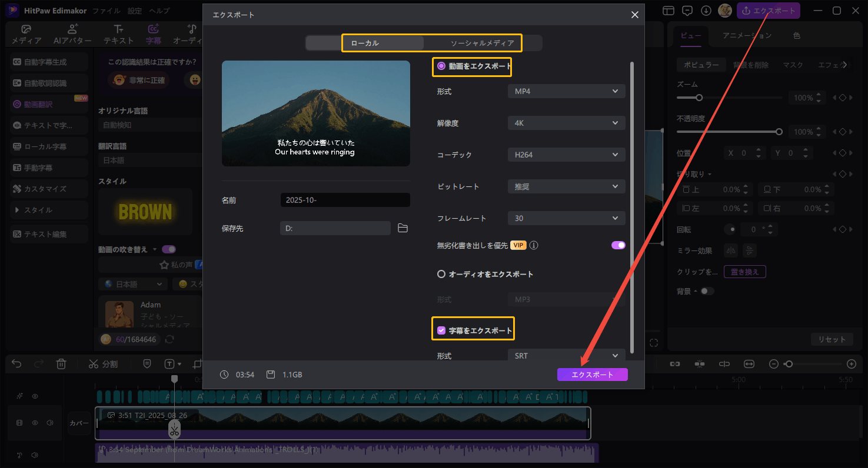Toggle the lossless export priority switch
The image size is (868, 468).
click(x=618, y=245)
